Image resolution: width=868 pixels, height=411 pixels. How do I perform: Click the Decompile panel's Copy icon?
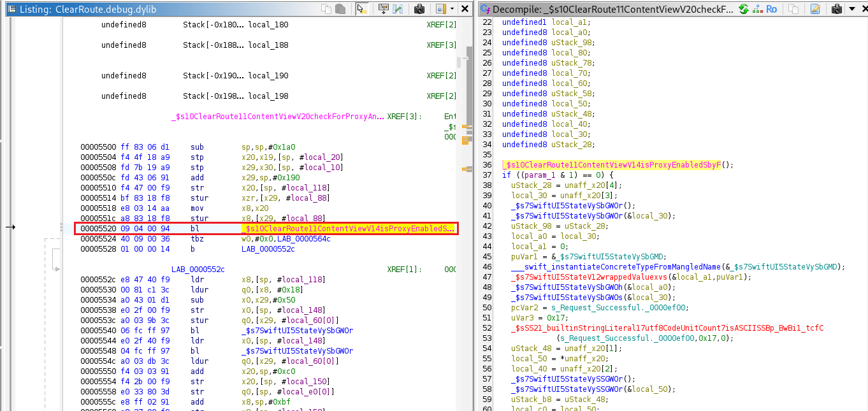(x=793, y=9)
